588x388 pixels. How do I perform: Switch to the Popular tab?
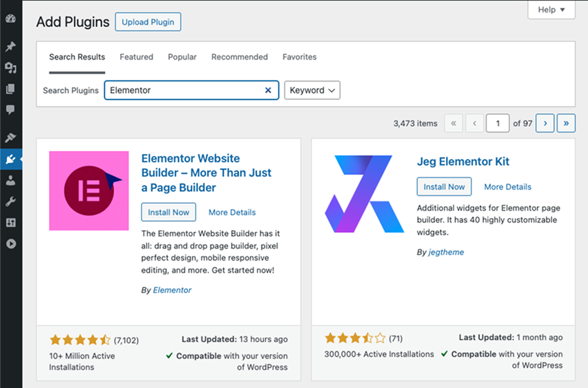tap(182, 57)
